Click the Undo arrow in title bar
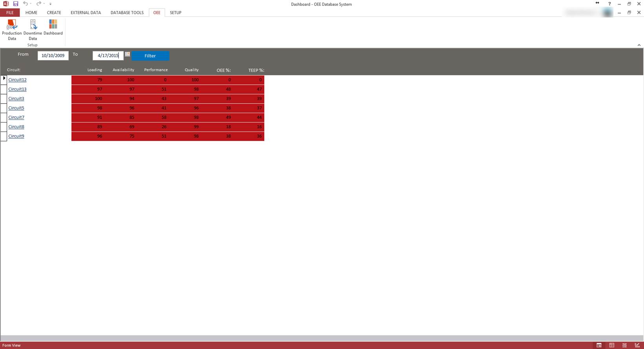644x349 pixels. click(x=25, y=4)
